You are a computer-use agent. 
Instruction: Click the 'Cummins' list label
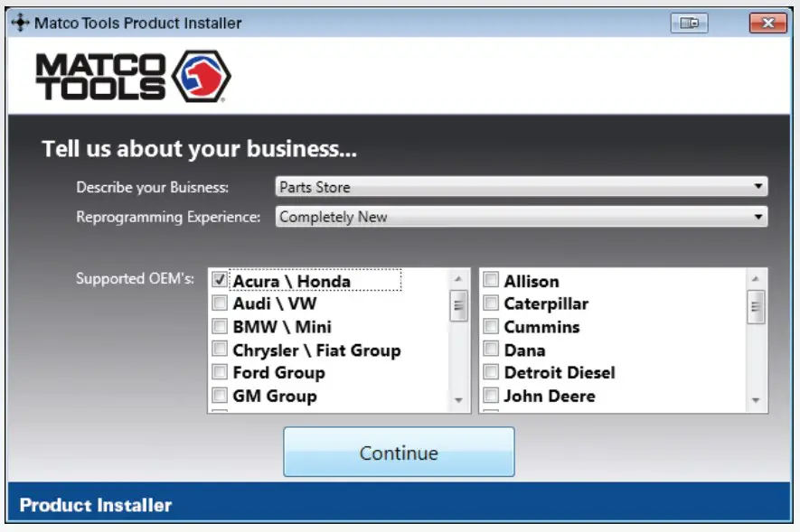click(541, 327)
